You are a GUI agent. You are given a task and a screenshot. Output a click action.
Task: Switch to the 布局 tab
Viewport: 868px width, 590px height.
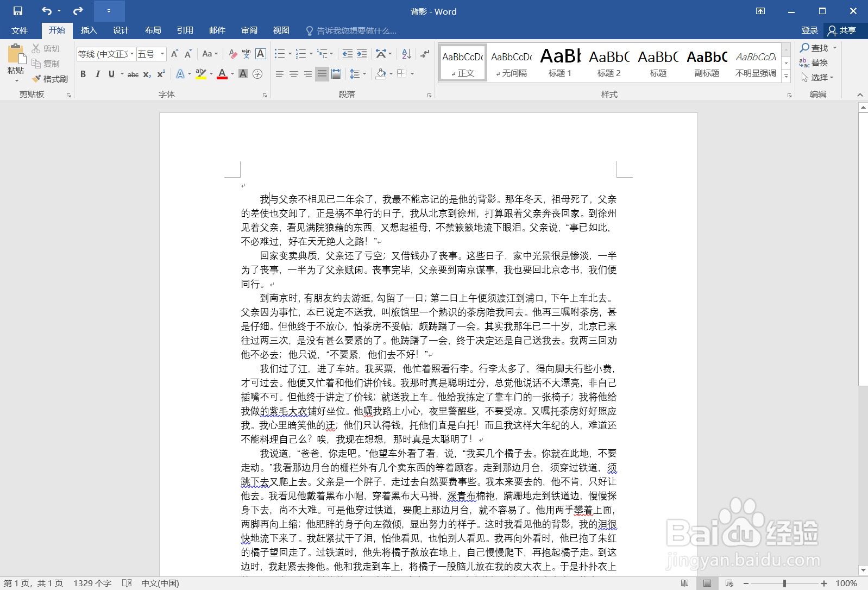(153, 30)
